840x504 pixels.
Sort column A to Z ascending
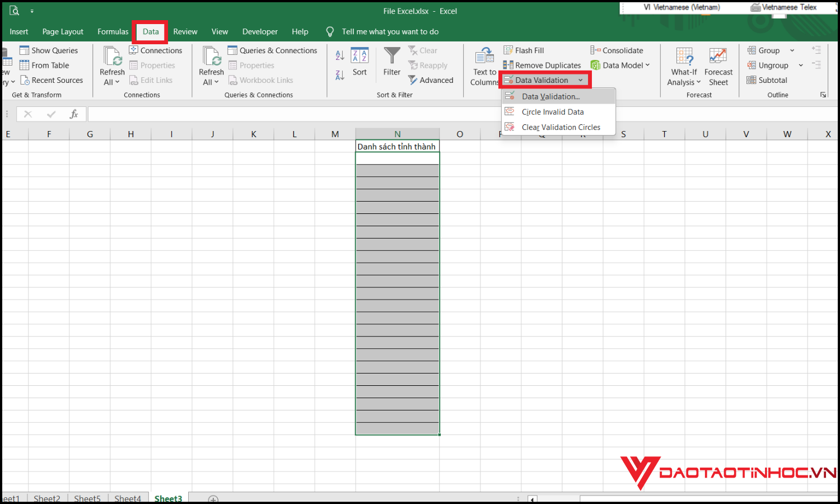tap(339, 55)
